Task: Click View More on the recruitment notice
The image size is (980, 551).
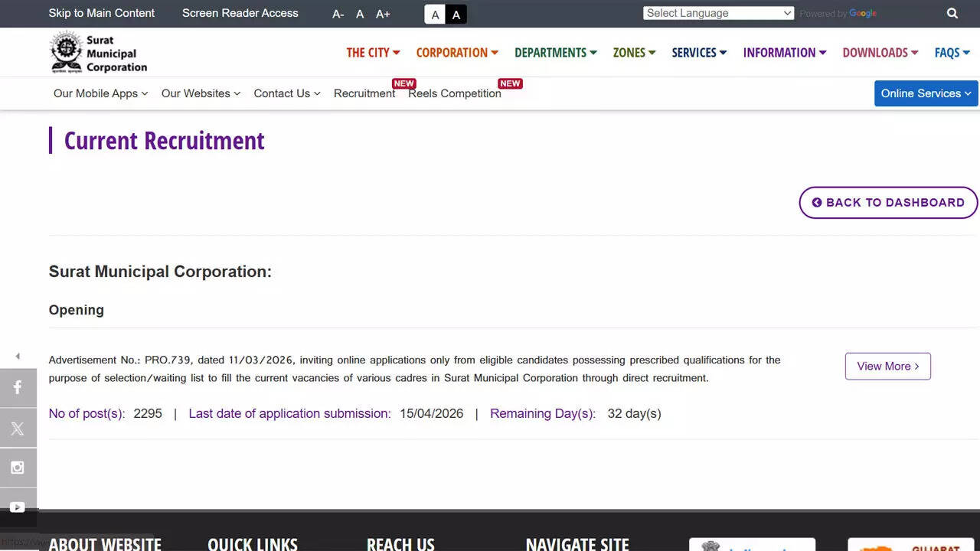Action: point(887,366)
